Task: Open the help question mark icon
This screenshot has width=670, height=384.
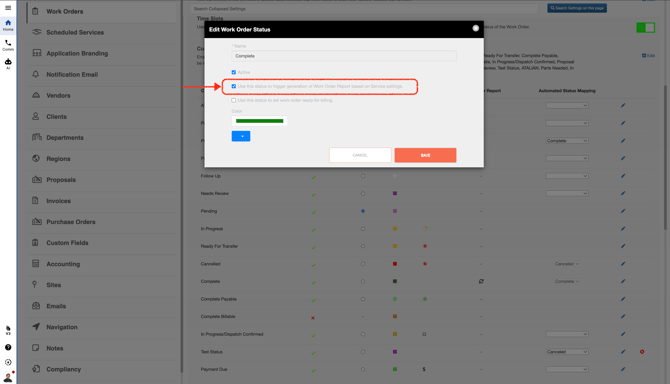Action: point(8,347)
